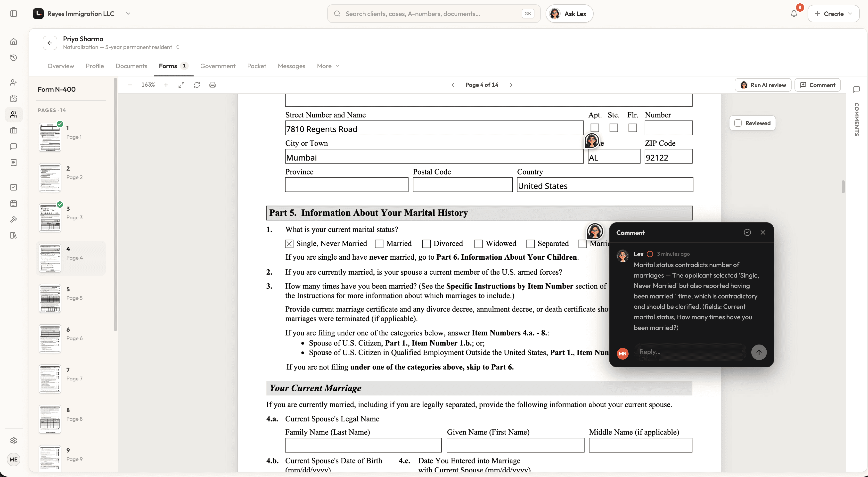
Task: Check the Reviewed checkbox
Action: click(738, 123)
